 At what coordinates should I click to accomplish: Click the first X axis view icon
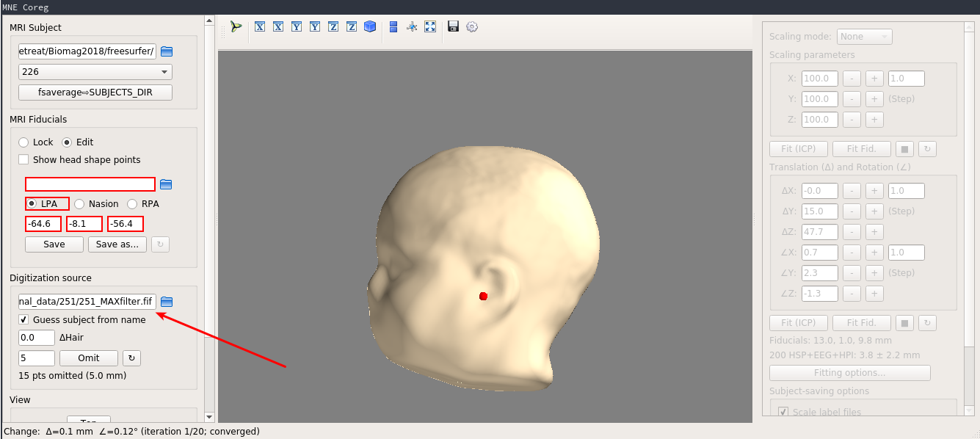coord(260,26)
